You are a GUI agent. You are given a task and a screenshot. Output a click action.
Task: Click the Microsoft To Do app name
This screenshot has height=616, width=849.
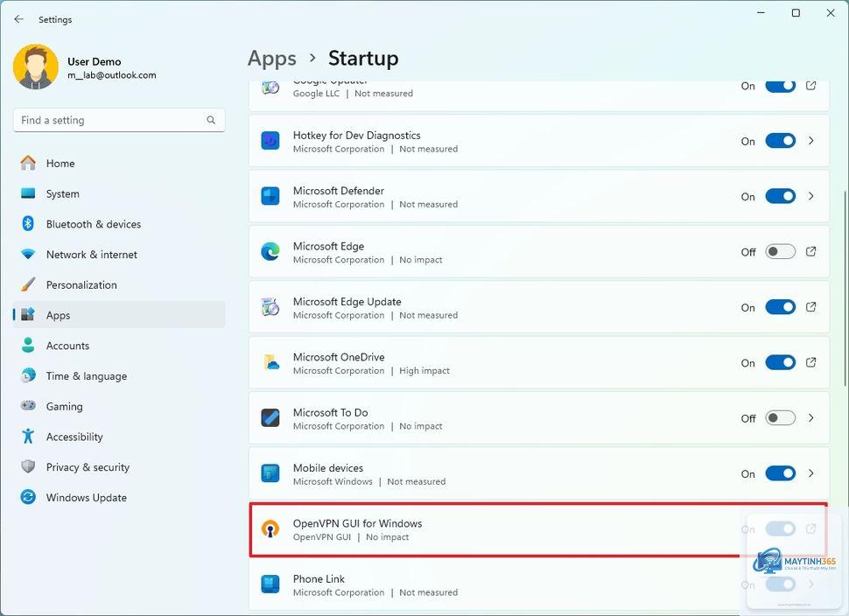tap(330, 412)
